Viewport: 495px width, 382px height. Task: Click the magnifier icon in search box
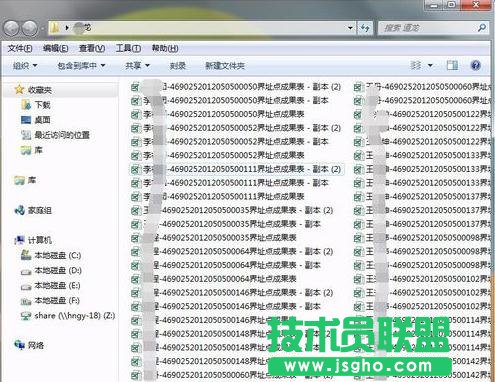482,28
